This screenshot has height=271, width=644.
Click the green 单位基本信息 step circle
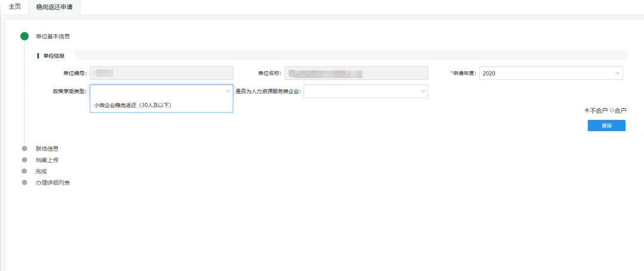(24, 36)
